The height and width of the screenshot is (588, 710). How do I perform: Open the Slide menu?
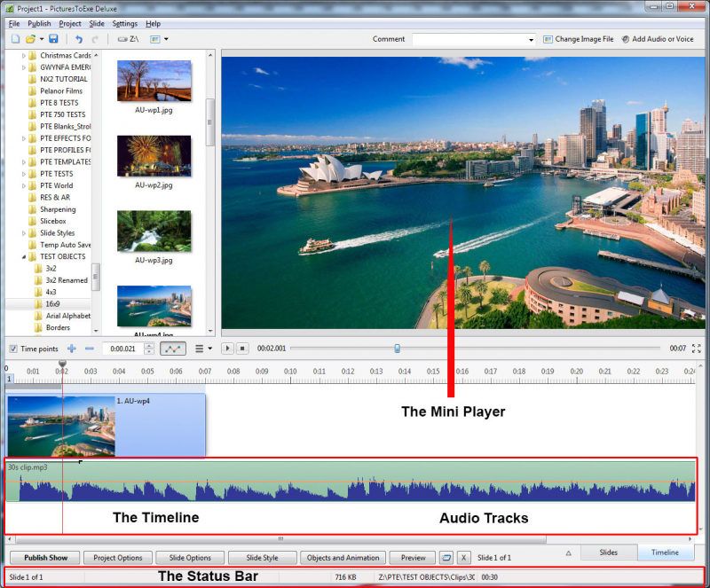(97, 24)
